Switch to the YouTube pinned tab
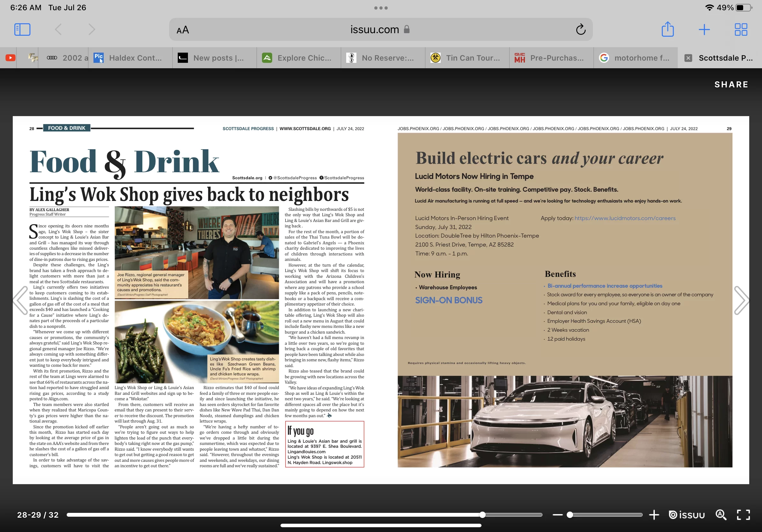 point(10,58)
